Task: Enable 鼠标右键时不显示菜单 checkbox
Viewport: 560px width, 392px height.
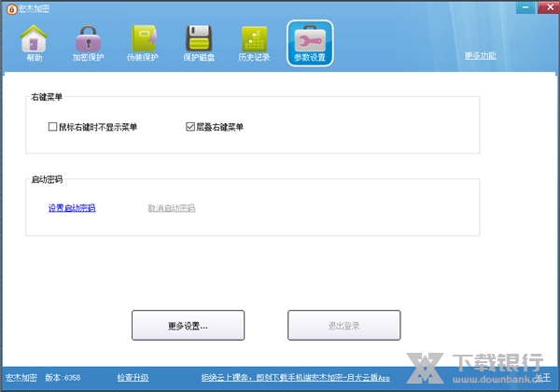Action: (x=52, y=127)
